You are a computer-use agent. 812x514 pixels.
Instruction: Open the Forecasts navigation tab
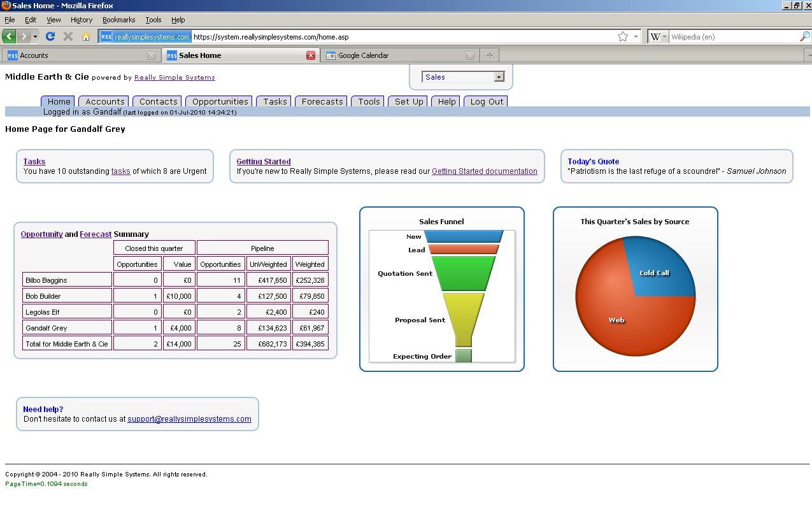tap(322, 101)
